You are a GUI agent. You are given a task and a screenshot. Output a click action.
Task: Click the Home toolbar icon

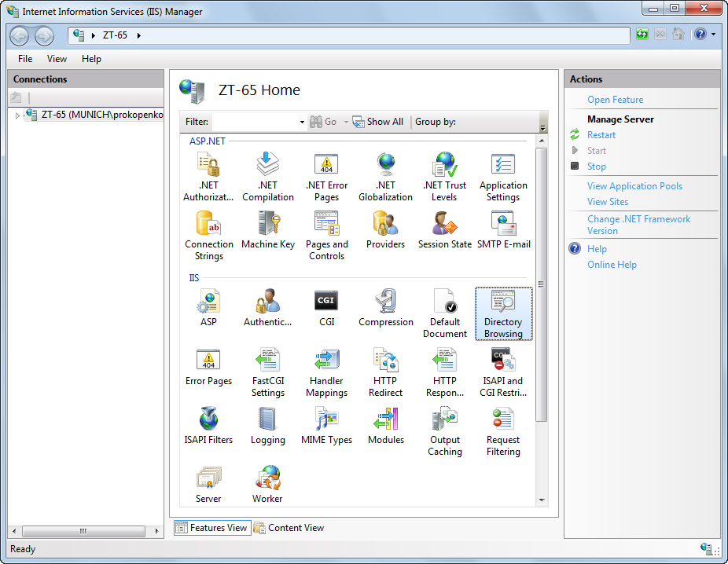tap(678, 35)
